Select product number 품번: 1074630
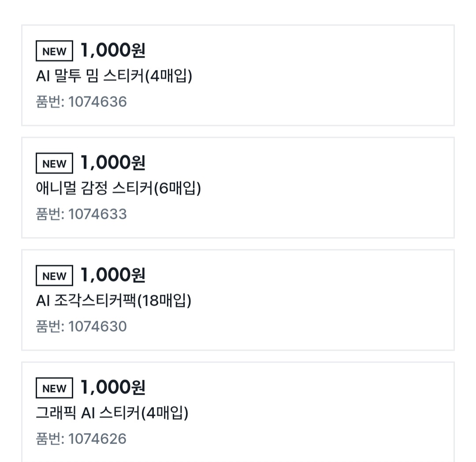 pyautogui.click(x=81, y=326)
